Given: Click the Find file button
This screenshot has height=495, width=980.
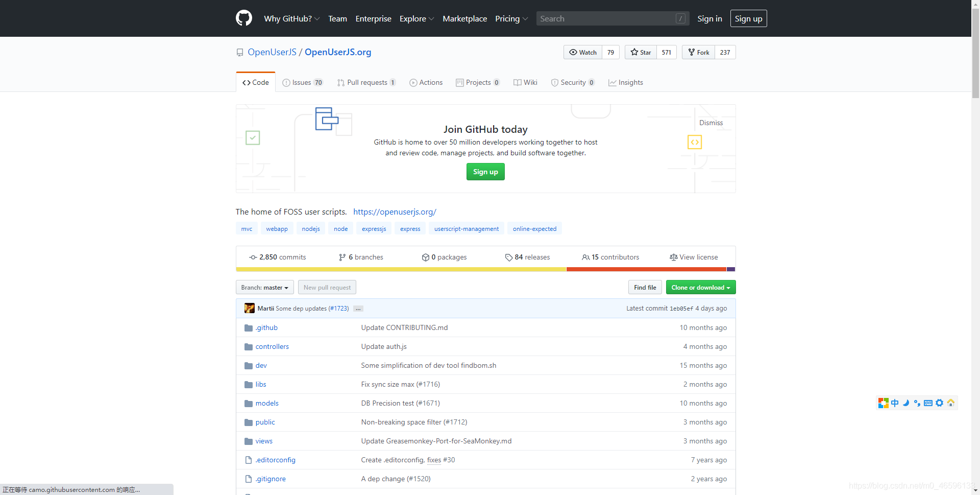Looking at the screenshot, I should point(645,287).
